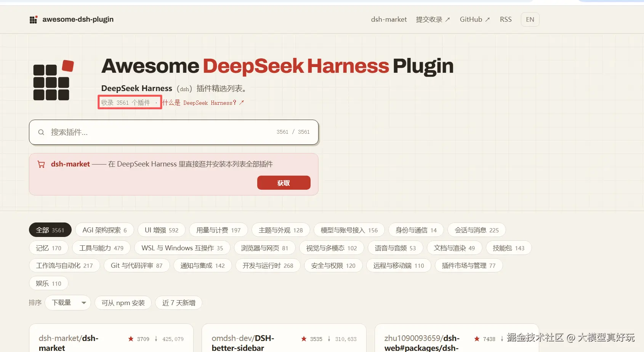Open the dsh-market/dsh-market plugin card

click(111, 338)
